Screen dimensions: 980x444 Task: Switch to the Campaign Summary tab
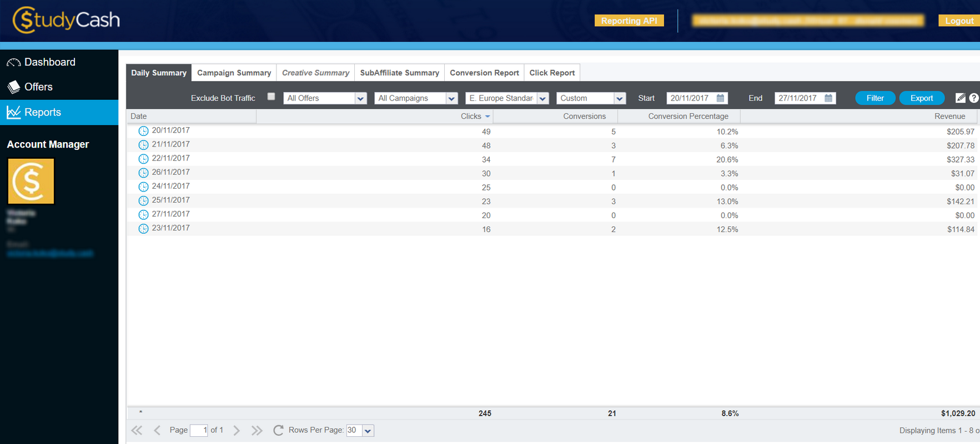[x=234, y=73]
